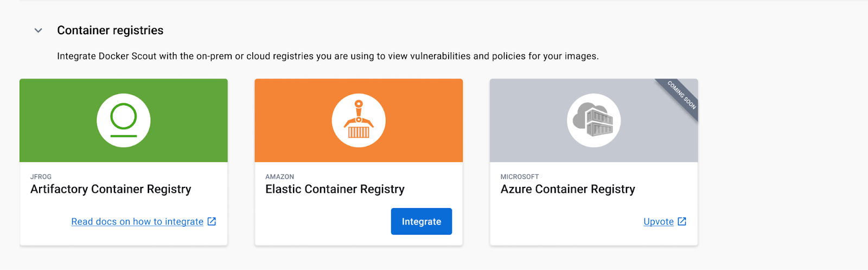This screenshot has width=868, height=270.
Task: Click the green Artifactory card banner
Action: pyautogui.click(x=124, y=121)
